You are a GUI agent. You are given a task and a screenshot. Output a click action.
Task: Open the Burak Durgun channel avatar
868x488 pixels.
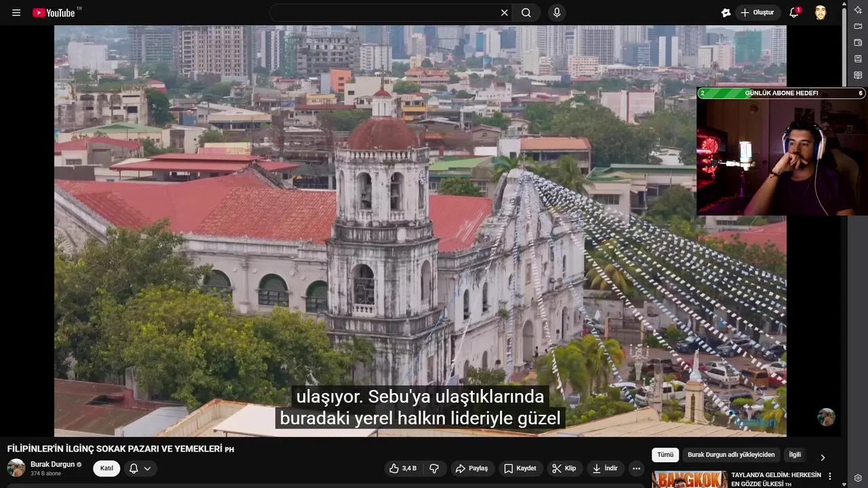point(16,468)
